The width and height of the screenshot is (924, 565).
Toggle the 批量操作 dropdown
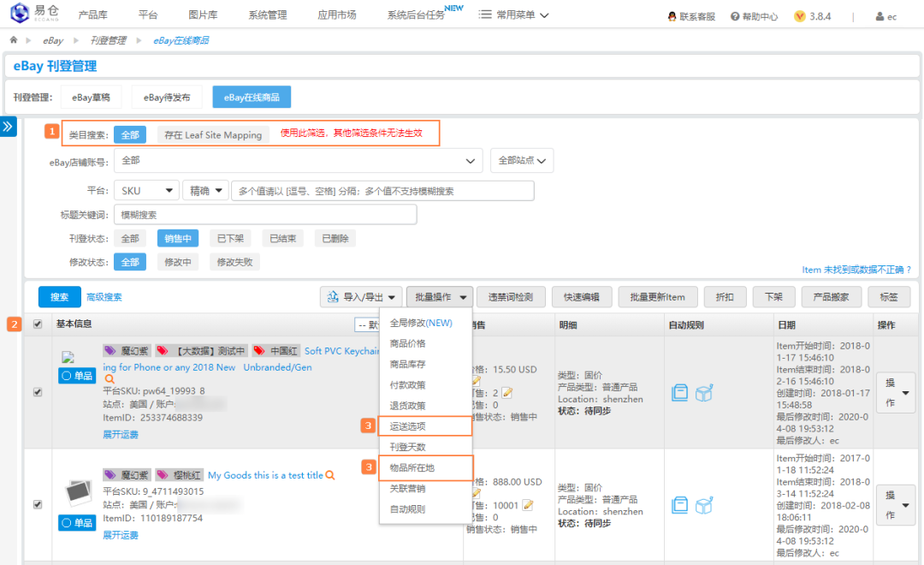tap(439, 297)
